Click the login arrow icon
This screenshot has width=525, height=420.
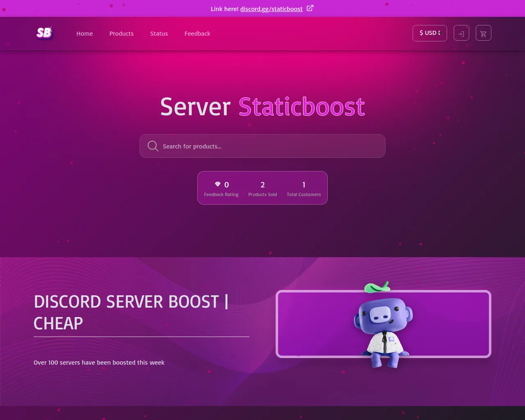pyautogui.click(x=461, y=34)
